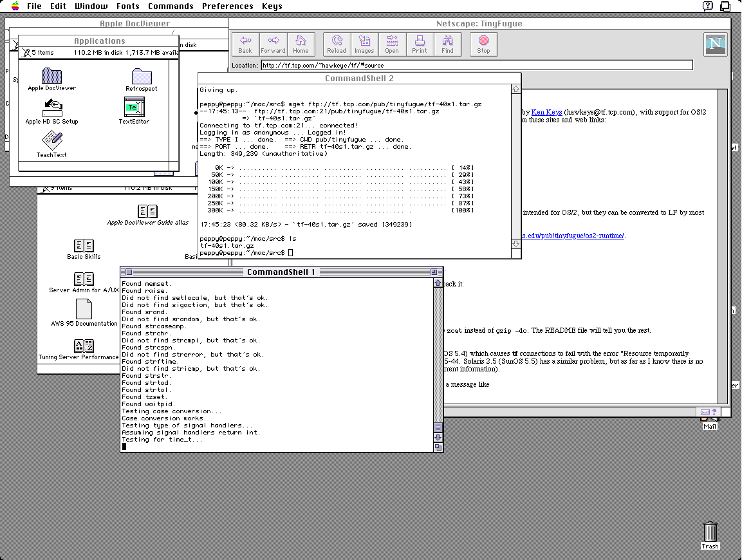Launch Apple HD SC Setup
Viewport: 742px width, 560px height.
tap(51, 107)
